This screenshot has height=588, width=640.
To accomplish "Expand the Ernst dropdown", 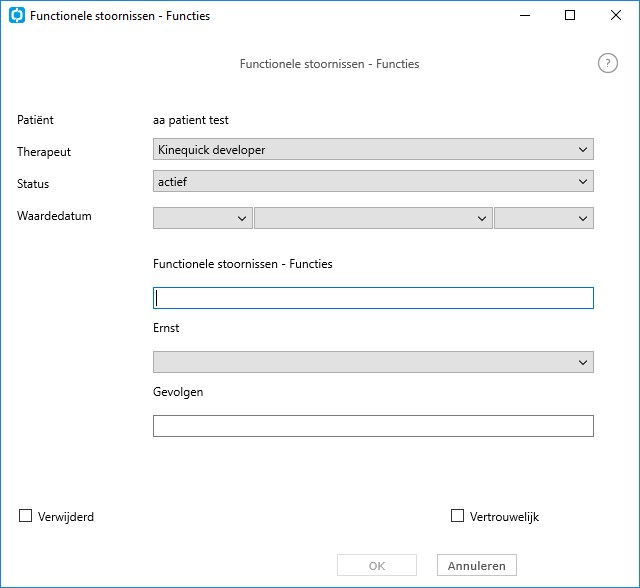I will [373, 362].
